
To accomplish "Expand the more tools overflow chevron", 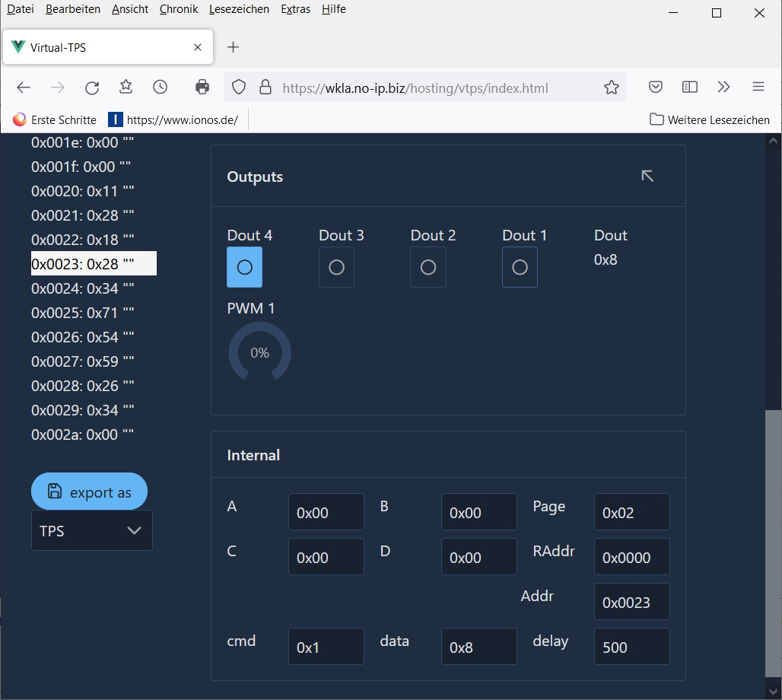I will pyautogui.click(x=723, y=87).
